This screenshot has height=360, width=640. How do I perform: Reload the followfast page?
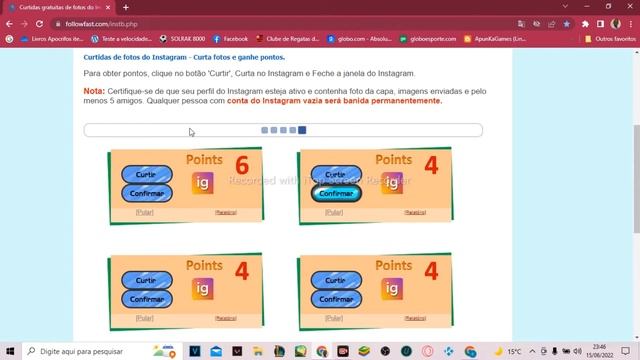[39, 24]
